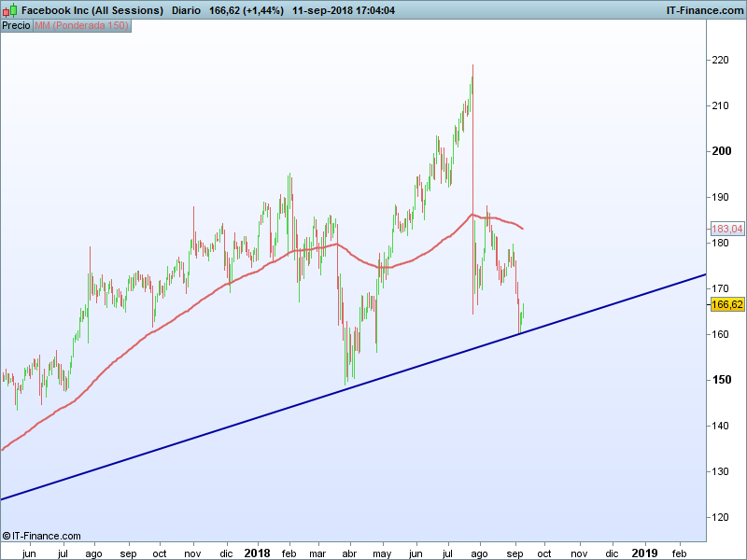747x560 pixels.
Task: Click the Diario timeframe label
Action: pos(186,10)
